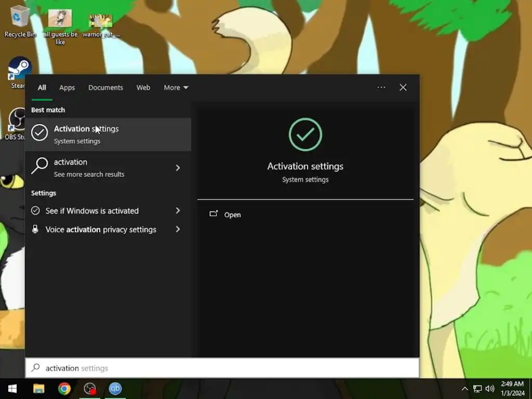Screen dimensions: 532x399
Task: Select the Steam desktop shortcut
Action: tap(19, 73)
